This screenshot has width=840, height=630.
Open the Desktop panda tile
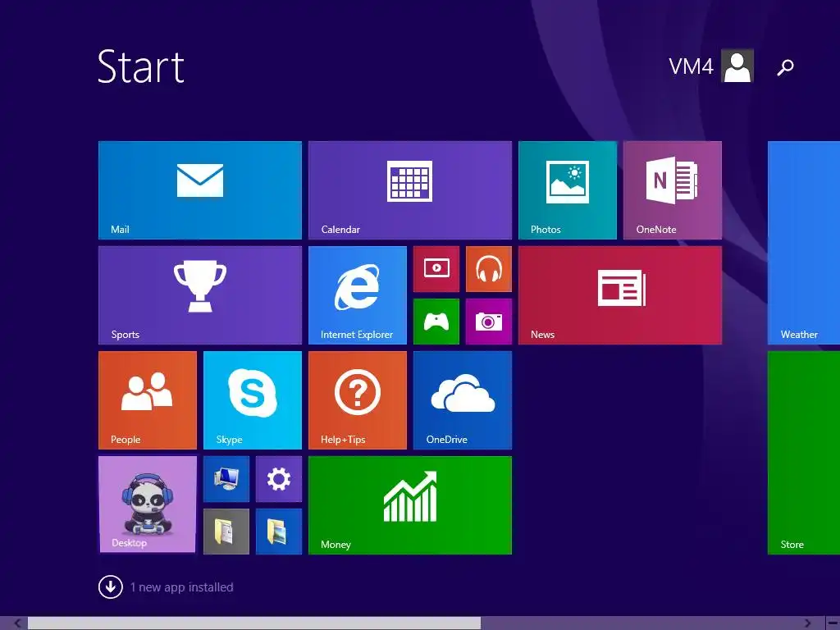[148, 504]
